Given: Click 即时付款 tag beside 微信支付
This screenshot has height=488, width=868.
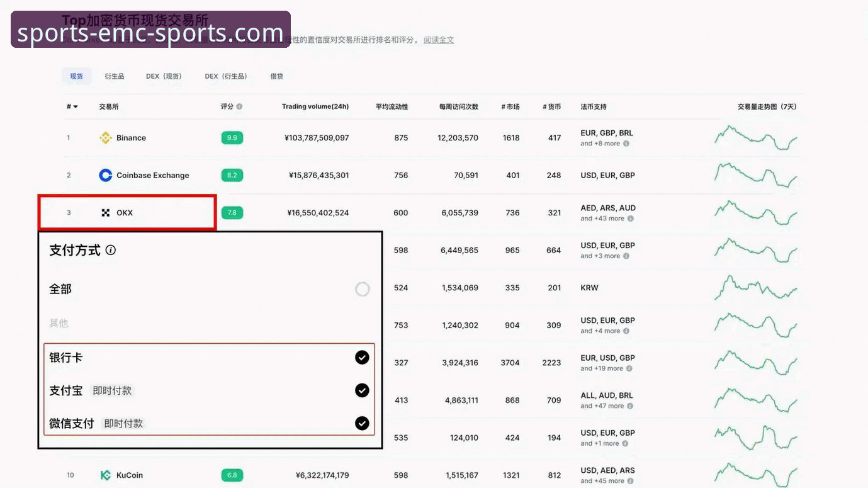Looking at the screenshot, I should pyautogui.click(x=123, y=423).
